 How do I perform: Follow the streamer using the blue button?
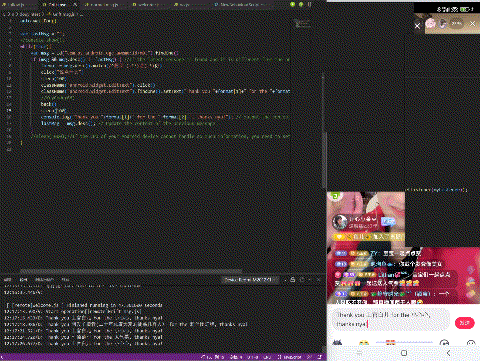click(388, 221)
